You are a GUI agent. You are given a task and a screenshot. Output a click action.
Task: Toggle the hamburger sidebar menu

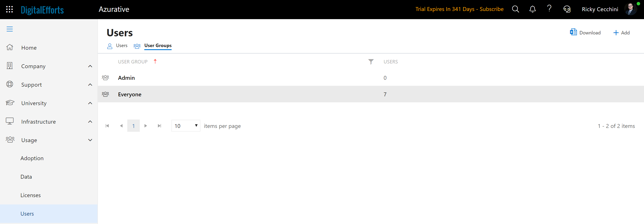tap(9, 29)
